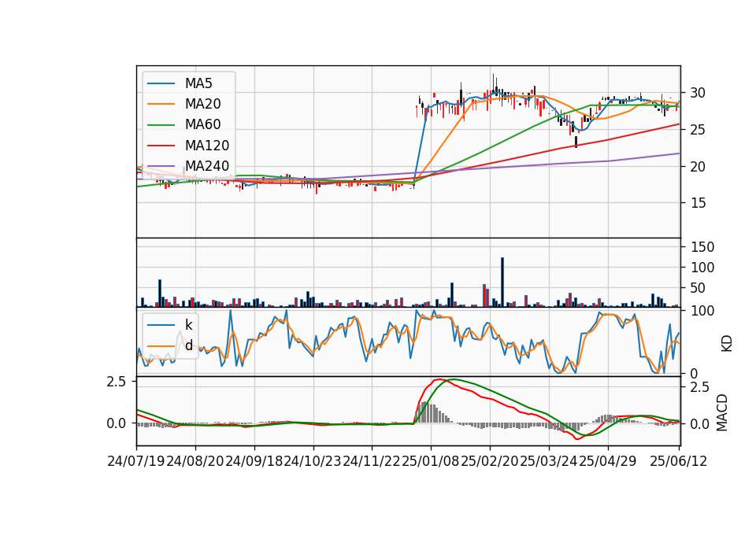Click the date label 24/09/18
The image size is (756, 543).
tap(254, 461)
